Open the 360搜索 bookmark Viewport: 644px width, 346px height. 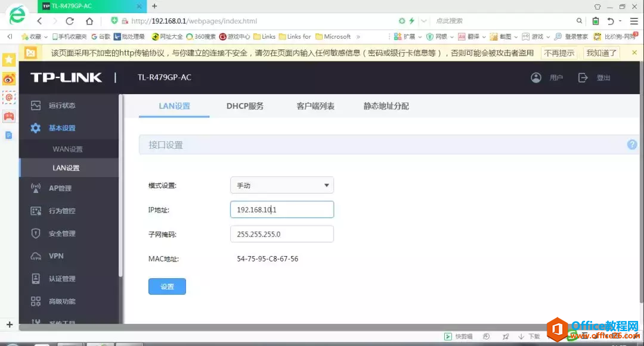pos(201,37)
